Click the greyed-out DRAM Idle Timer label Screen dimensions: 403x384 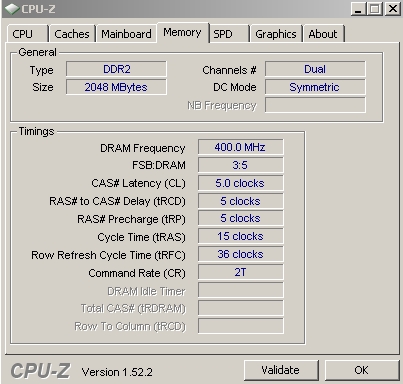click(146, 291)
